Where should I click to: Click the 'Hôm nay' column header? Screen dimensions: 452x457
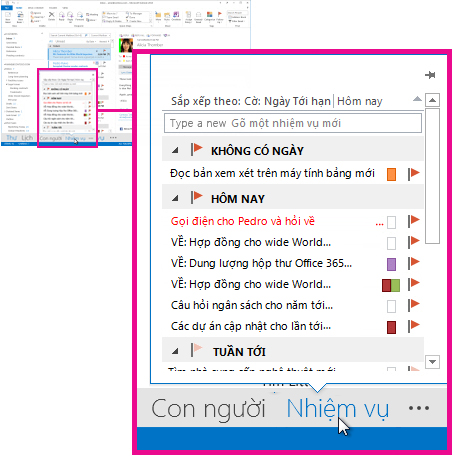pos(360,101)
